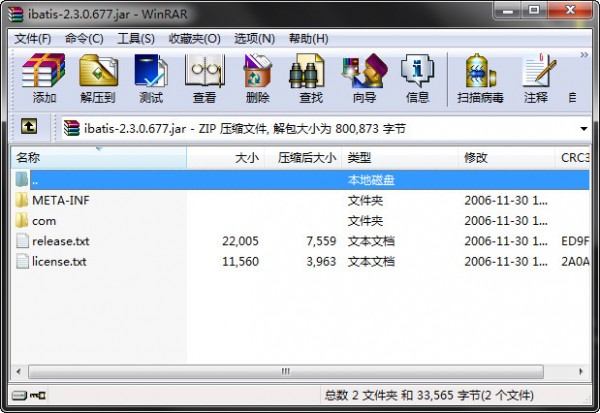The image size is (600, 413).
Task: Click release.txt size value 22,005
Action: (x=240, y=241)
